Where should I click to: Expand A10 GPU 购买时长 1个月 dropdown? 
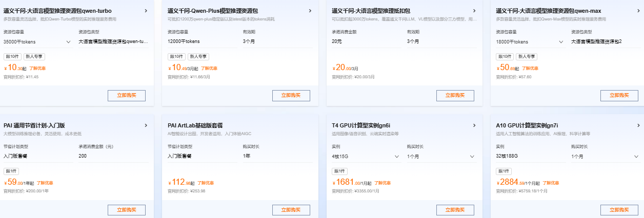coord(606,156)
